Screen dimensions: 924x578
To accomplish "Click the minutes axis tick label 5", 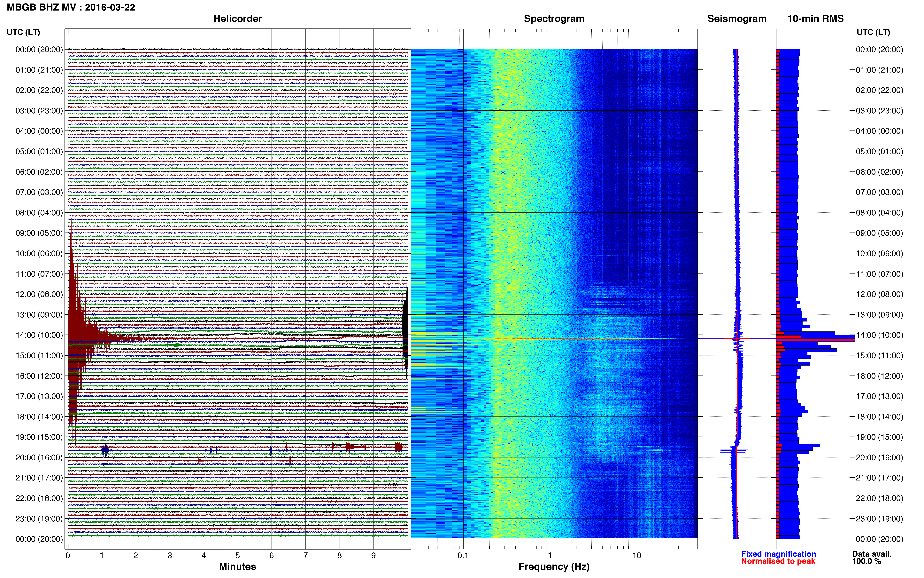I will pos(238,556).
